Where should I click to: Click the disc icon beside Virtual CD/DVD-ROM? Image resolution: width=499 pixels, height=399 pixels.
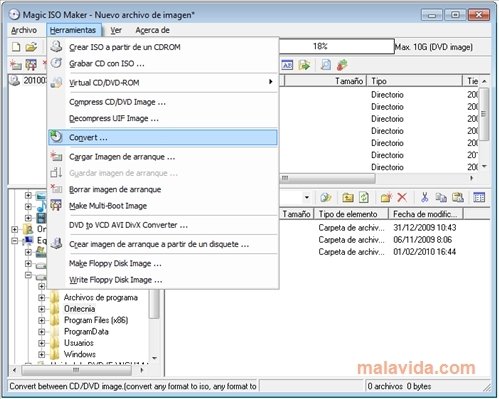(56, 82)
